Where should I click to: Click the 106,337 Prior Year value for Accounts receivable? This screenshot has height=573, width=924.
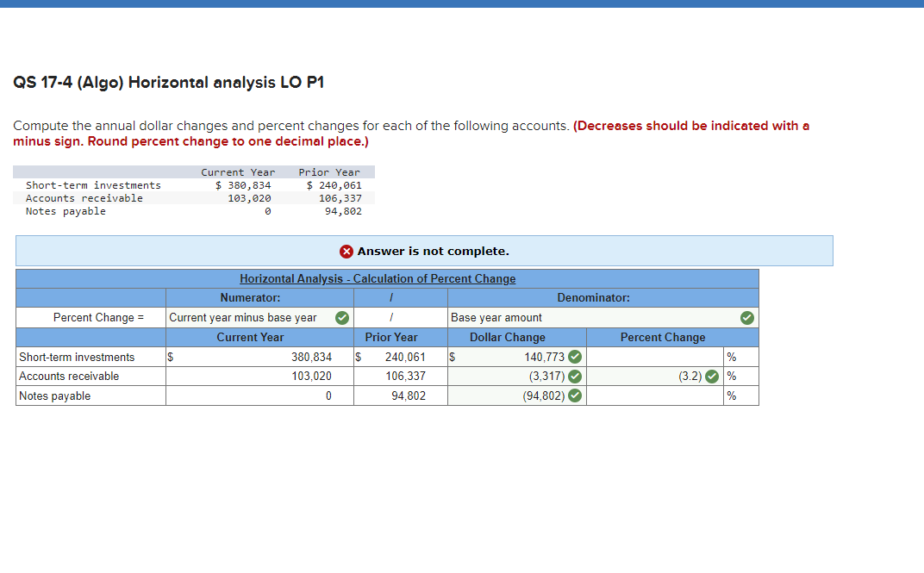(405, 376)
